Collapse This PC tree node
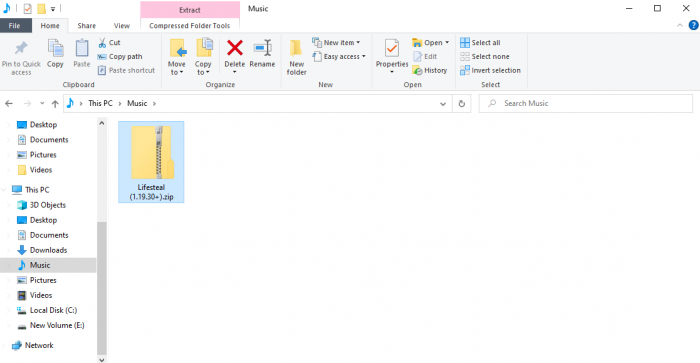Viewport: 700px width, 363px height. click(4, 190)
